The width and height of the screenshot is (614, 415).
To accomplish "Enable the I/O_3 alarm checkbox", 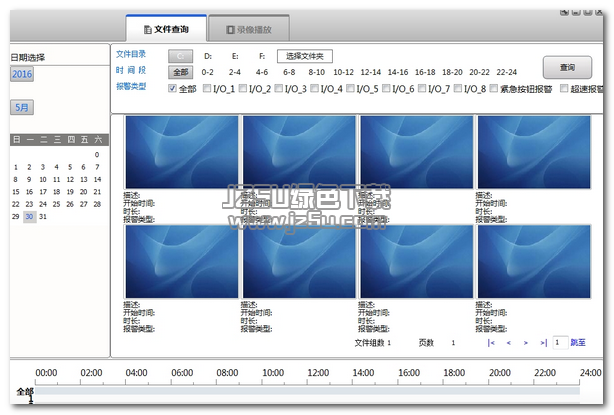I will click(278, 88).
